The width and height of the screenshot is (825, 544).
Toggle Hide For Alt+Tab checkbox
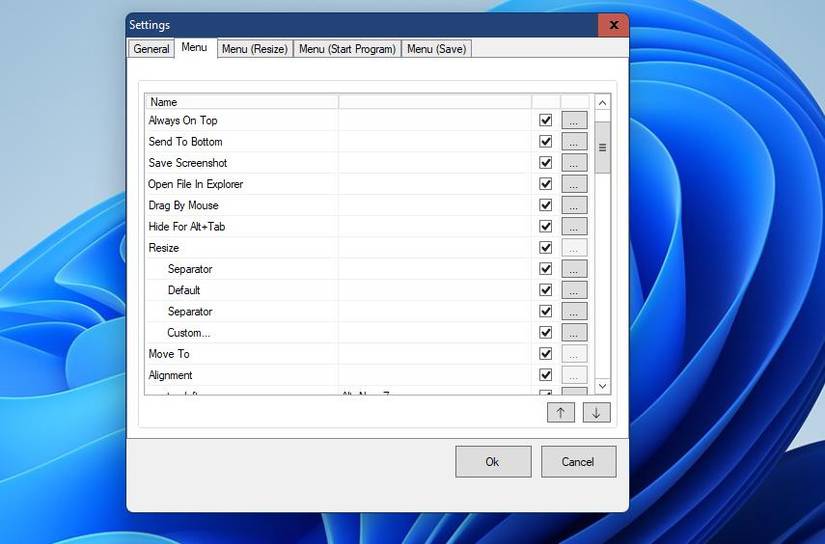[x=546, y=227]
